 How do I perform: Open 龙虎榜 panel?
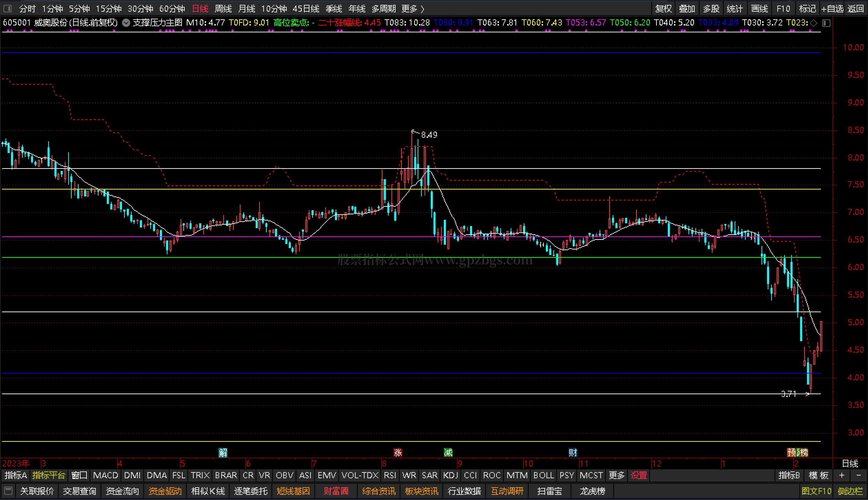[592, 491]
